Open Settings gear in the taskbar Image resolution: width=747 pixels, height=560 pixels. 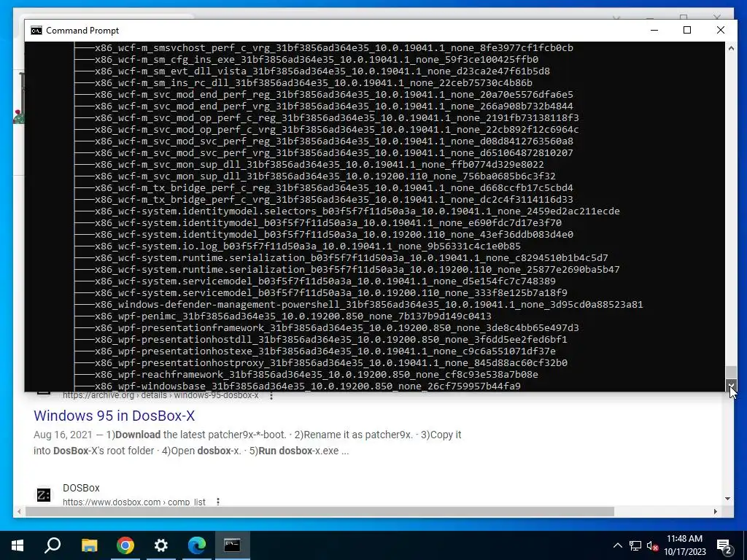[161, 545]
